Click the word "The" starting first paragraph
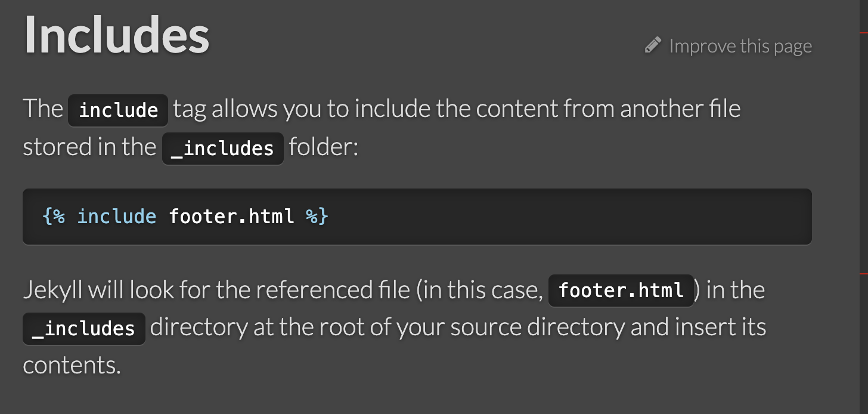The height and width of the screenshot is (414, 868). (43, 109)
